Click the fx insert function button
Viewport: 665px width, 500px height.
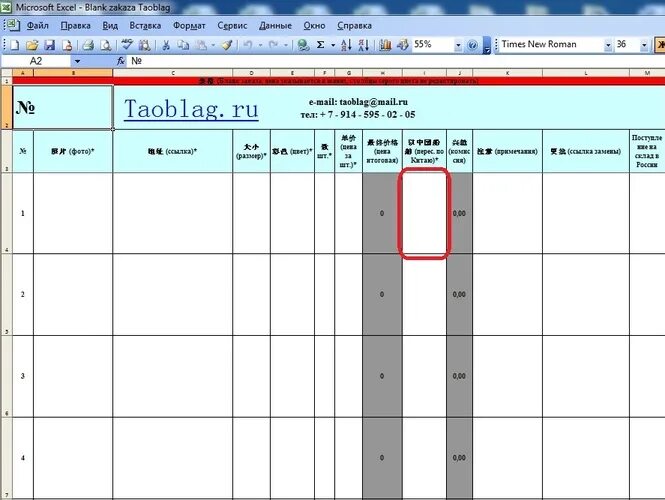[121, 61]
